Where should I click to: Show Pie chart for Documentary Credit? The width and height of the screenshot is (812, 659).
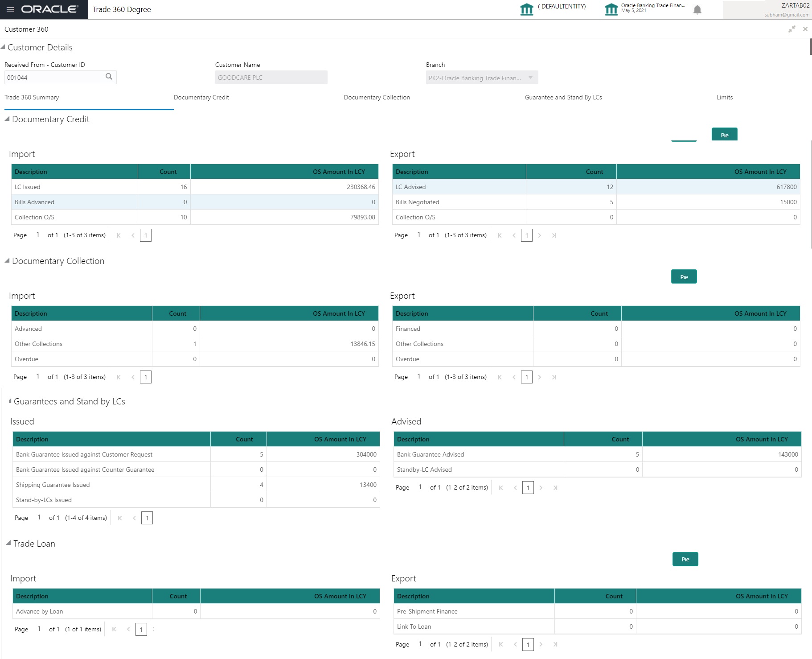tap(725, 135)
